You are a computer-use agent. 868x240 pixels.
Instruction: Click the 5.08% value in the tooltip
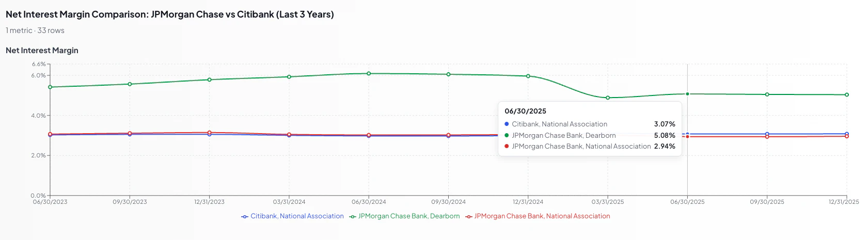(x=665, y=135)
